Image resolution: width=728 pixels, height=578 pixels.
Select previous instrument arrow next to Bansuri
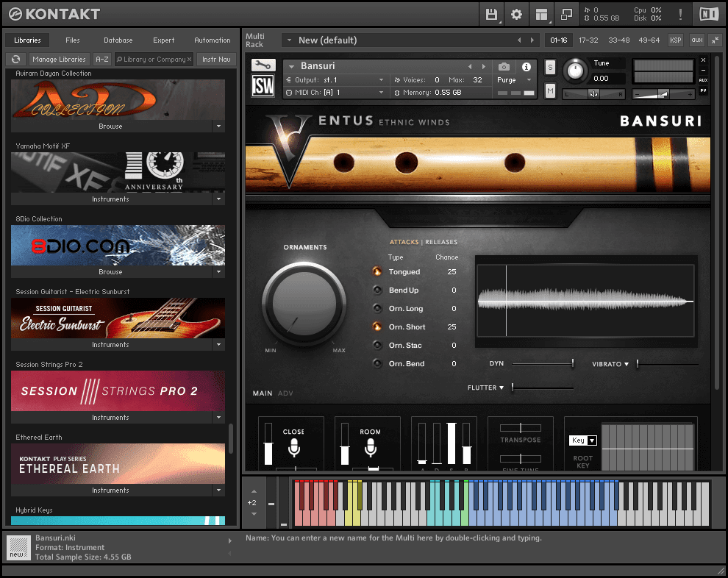pyautogui.click(x=470, y=66)
